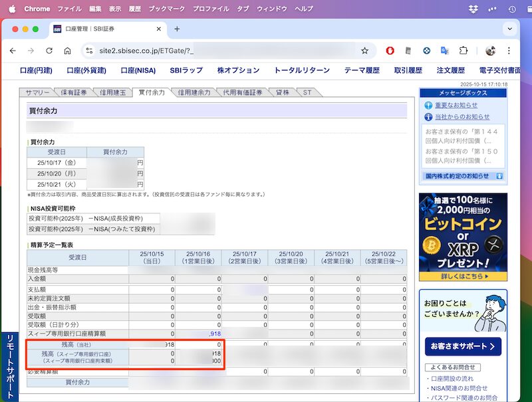Expand the 国内株式約定のお知らせ arrow
532x402 pixels.
click(x=499, y=176)
